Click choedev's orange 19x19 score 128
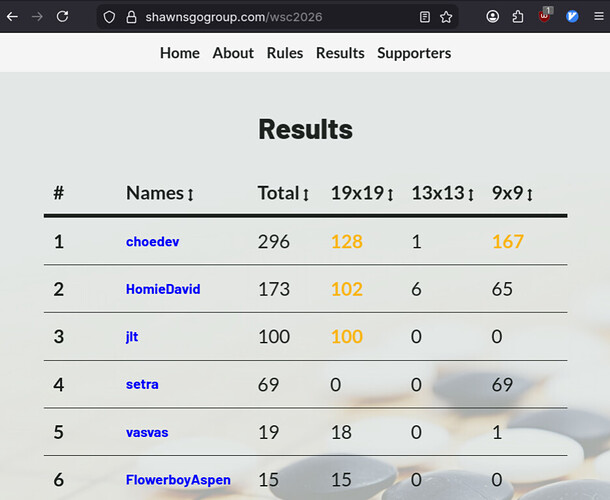Screen dimensions: 610x500 pos(347,242)
